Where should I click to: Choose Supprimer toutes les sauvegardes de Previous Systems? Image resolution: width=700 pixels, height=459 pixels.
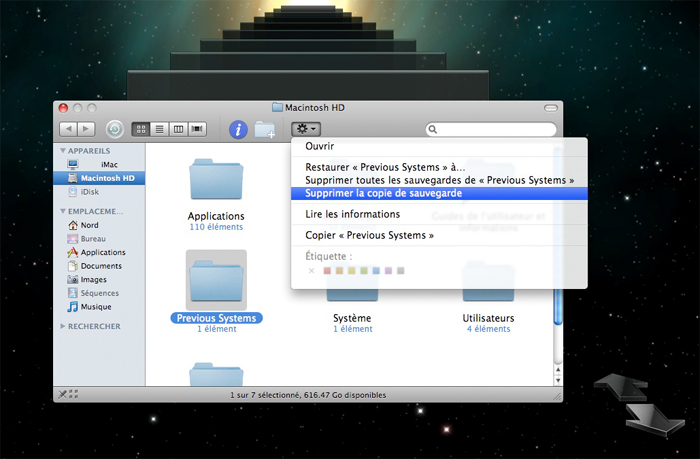[x=439, y=180]
